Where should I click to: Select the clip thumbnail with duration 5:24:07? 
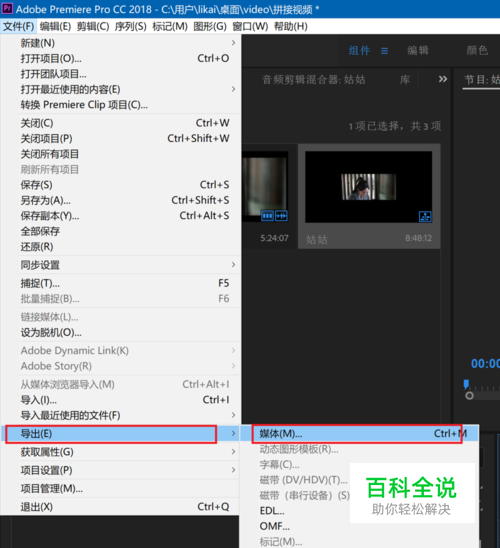[265, 187]
